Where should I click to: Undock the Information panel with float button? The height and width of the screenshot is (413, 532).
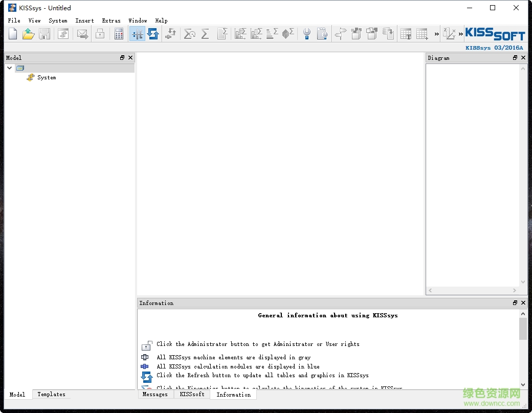pyautogui.click(x=515, y=303)
